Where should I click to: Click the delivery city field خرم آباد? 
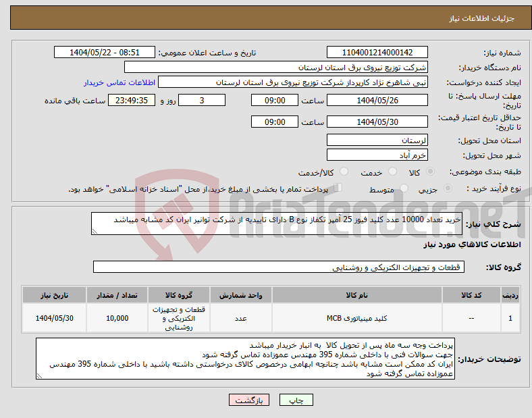click(x=377, y=155)
